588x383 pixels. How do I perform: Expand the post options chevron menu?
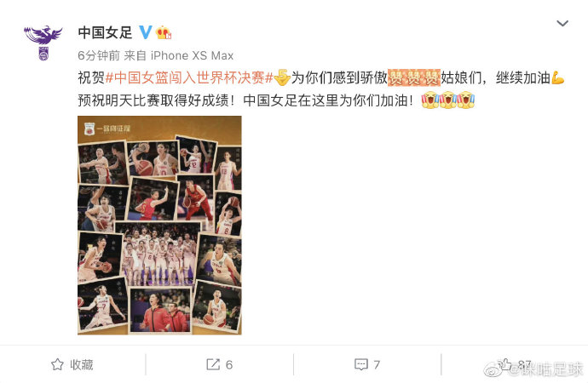562,24
